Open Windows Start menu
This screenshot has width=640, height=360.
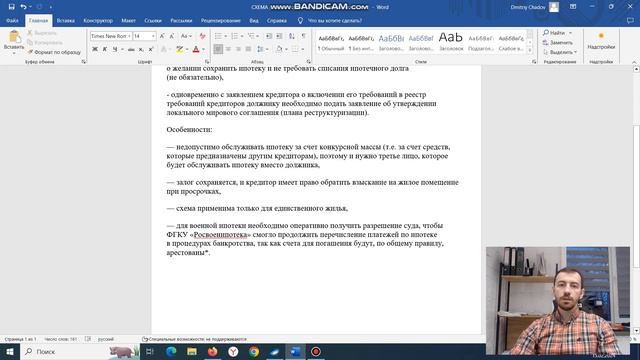click(x=9, y=351)
